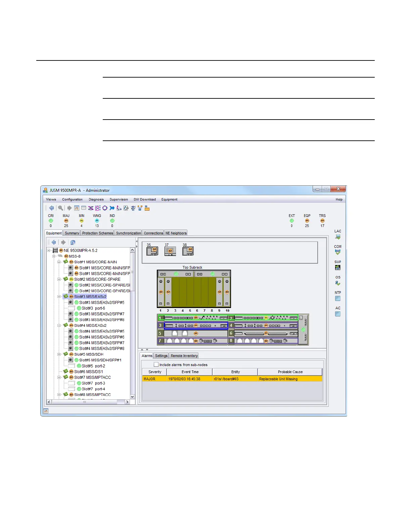This screenshot has width=411, height=532.
Task: Collapse Slot#4 MSS/EASv2 node
Action: pos(59,325)
